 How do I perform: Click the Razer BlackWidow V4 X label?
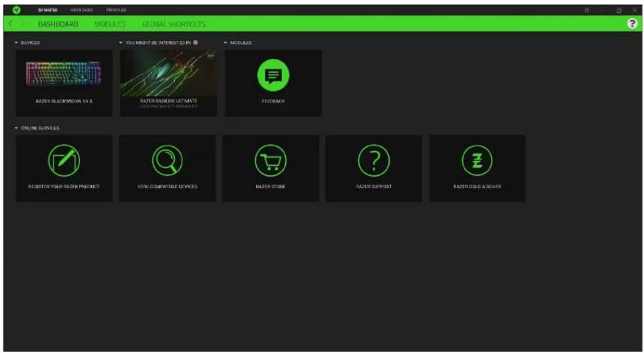tap(64, 102)
